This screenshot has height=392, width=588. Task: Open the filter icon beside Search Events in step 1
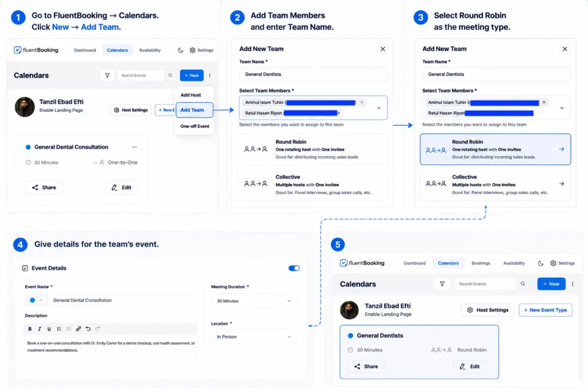coord(107,75)
